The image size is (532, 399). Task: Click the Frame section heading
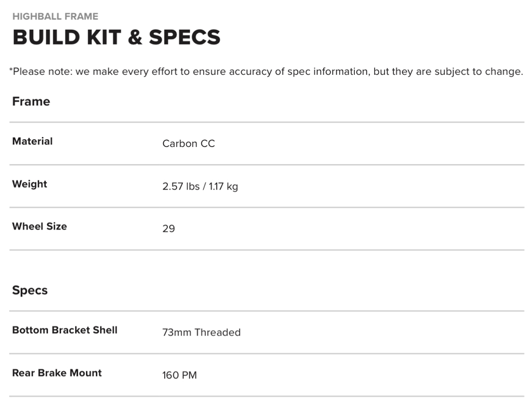click(x=31, y=101)
